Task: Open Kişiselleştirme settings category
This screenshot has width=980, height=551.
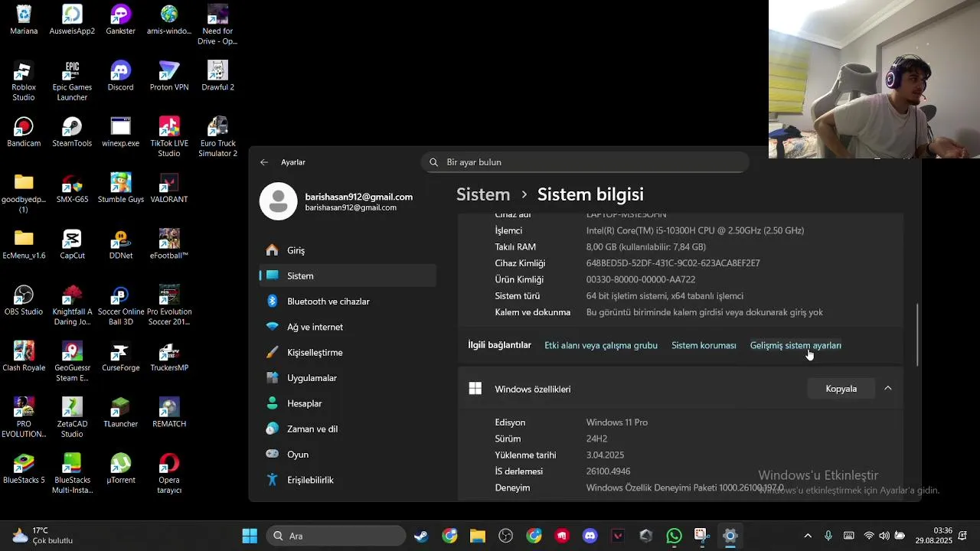Action: tap(348, 352)
